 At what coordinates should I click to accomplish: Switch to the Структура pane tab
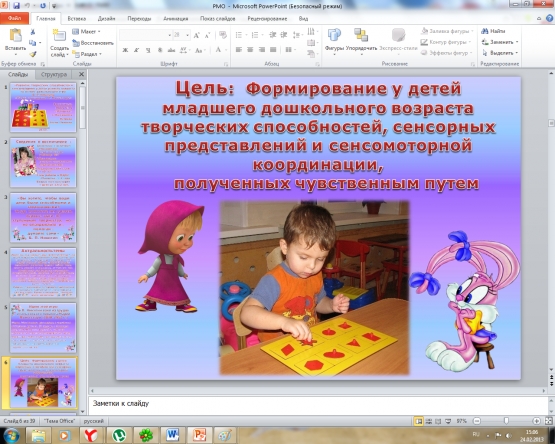point(54,74)
